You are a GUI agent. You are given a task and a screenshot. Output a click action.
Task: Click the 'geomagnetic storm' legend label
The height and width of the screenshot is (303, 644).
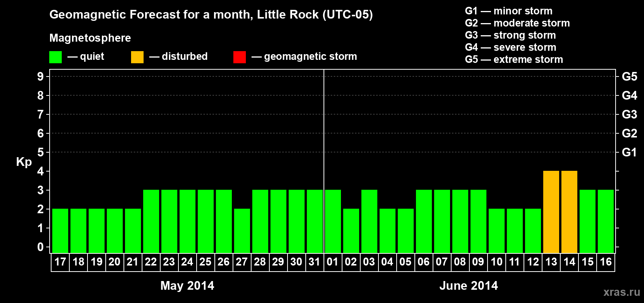[x=311, y=57]
